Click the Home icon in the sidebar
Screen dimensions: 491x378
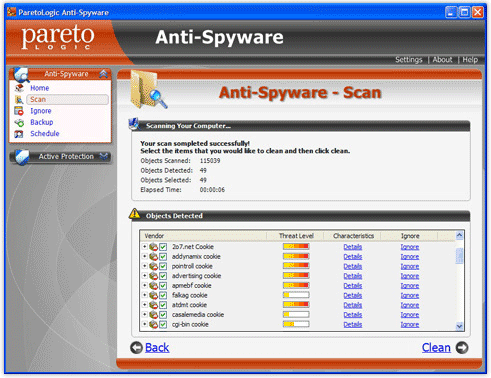click(19, 88)
